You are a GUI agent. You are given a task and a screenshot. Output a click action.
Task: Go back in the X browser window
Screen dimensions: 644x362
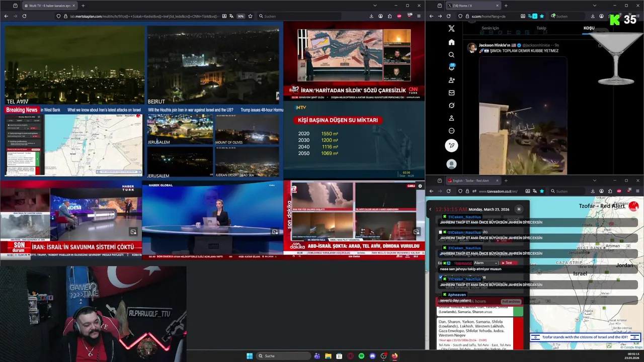pos(431,16)
